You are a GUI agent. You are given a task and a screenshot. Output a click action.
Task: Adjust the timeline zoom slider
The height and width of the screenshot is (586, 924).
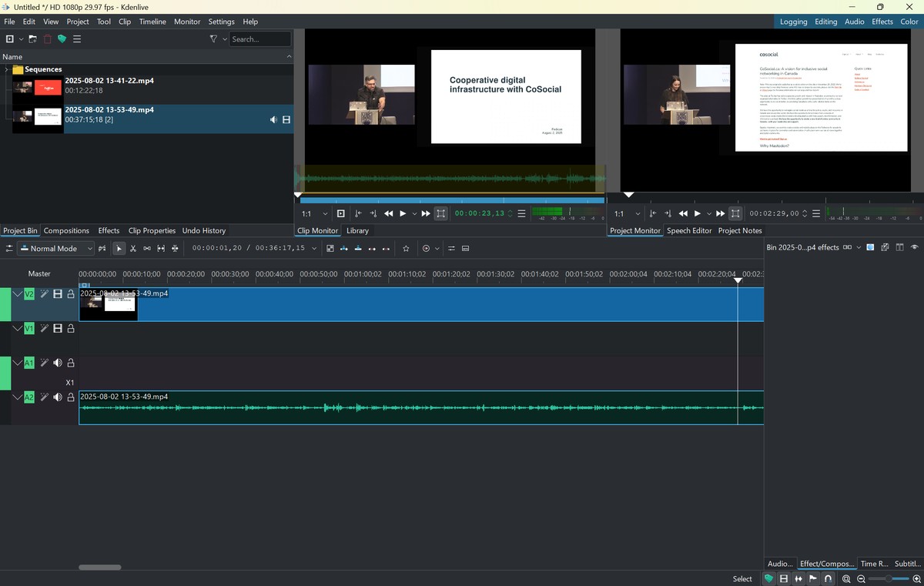pos(889,579)
